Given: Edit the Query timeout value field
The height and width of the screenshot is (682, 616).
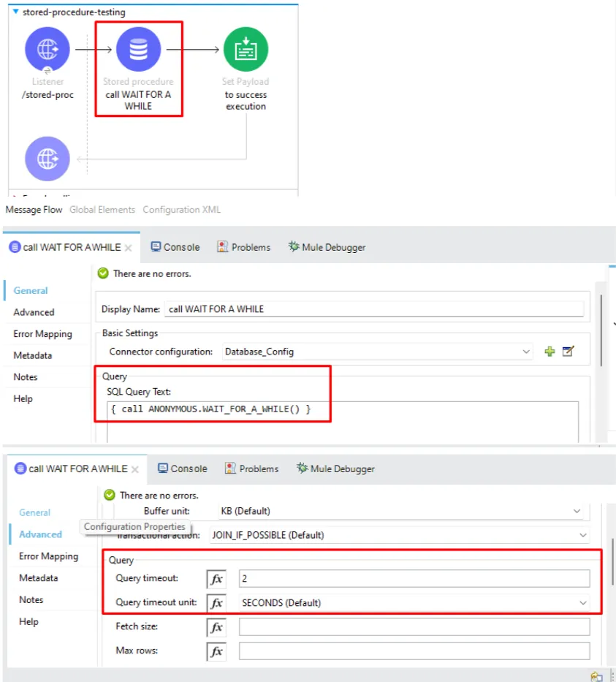Looking at the screenshot, I should (x=414, y=578).
